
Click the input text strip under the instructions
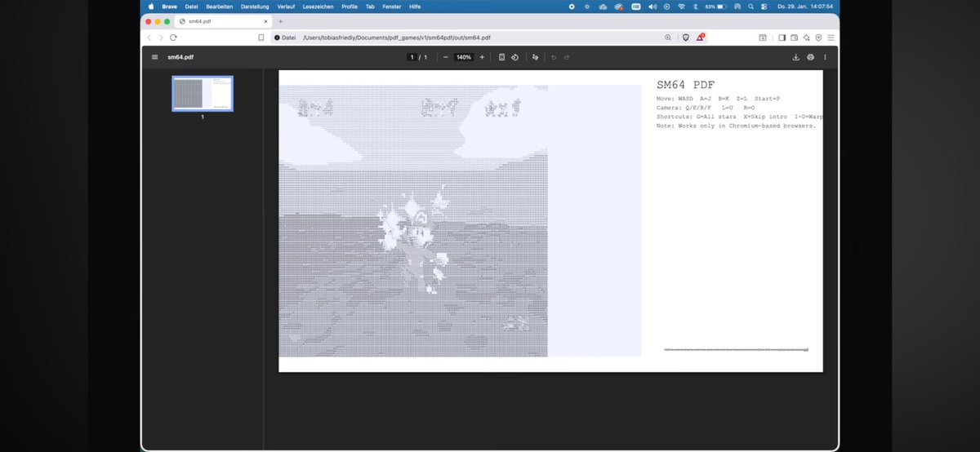tap(737, 349)
